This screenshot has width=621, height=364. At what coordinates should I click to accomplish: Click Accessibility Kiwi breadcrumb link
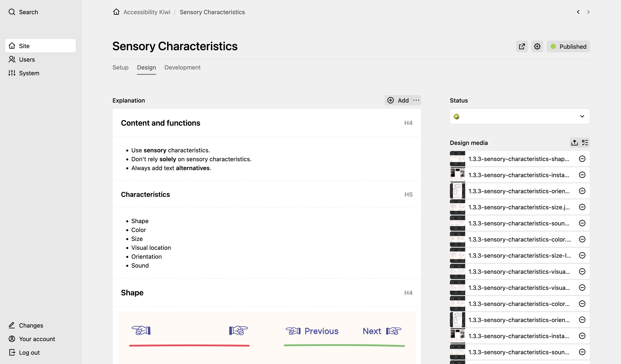click(147, 12)
